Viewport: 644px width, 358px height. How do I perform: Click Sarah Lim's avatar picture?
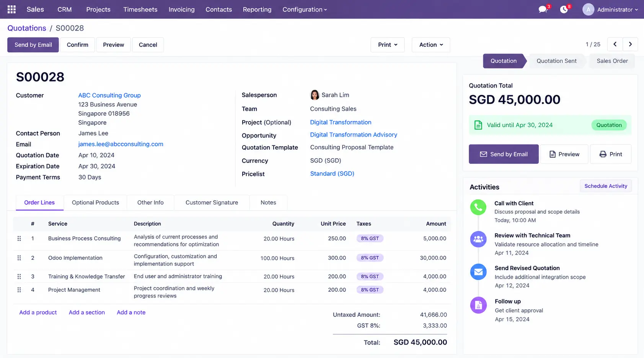click(x=315, y=95)
